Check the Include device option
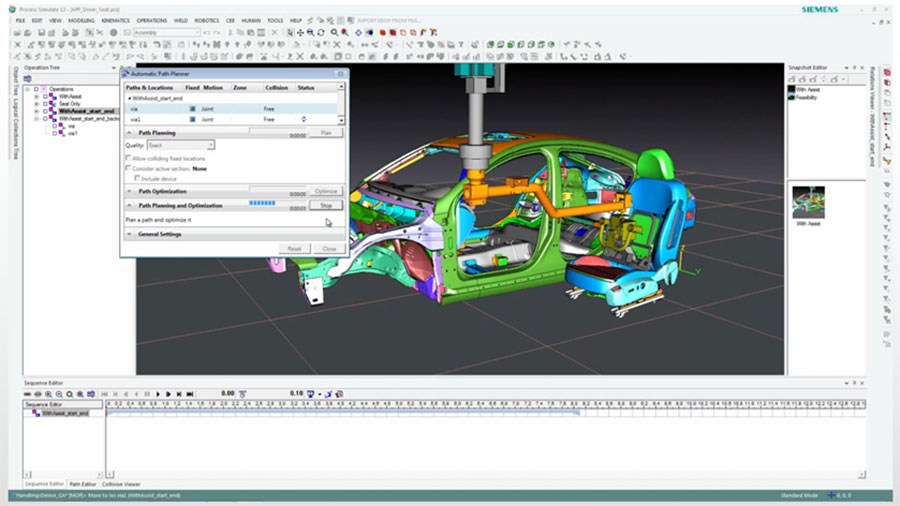Image resolution: width=900 pixels, height=506 pixels. pyautogui.click(x=137, y=178)
